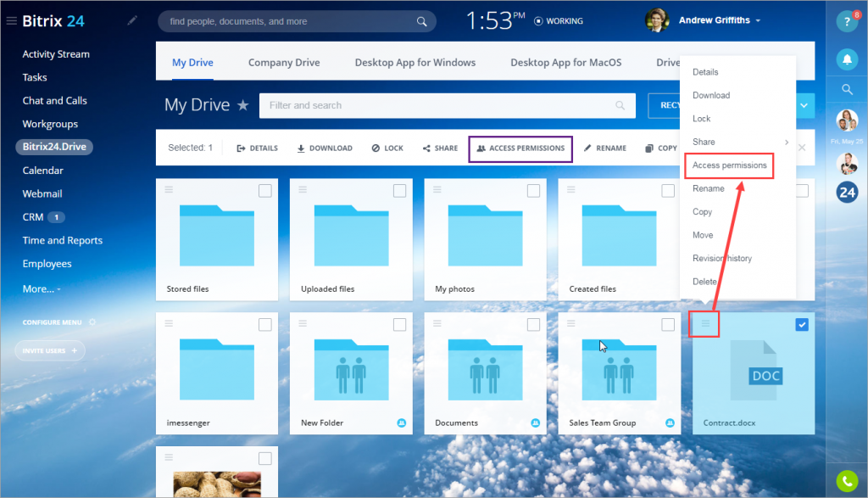
Task: Open CRM in left menu
Action: click(33, 217)
